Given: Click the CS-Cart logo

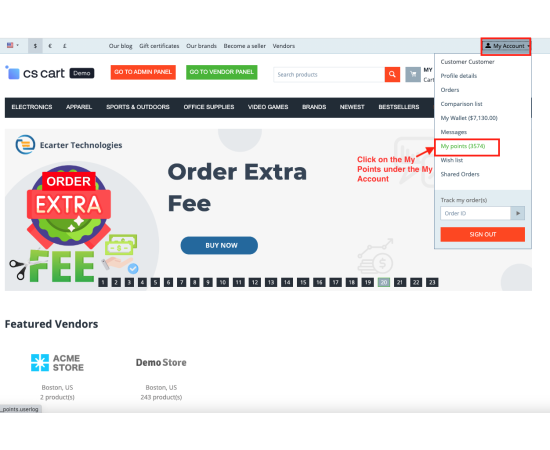Looking at the screenshot, I should 35,73.
